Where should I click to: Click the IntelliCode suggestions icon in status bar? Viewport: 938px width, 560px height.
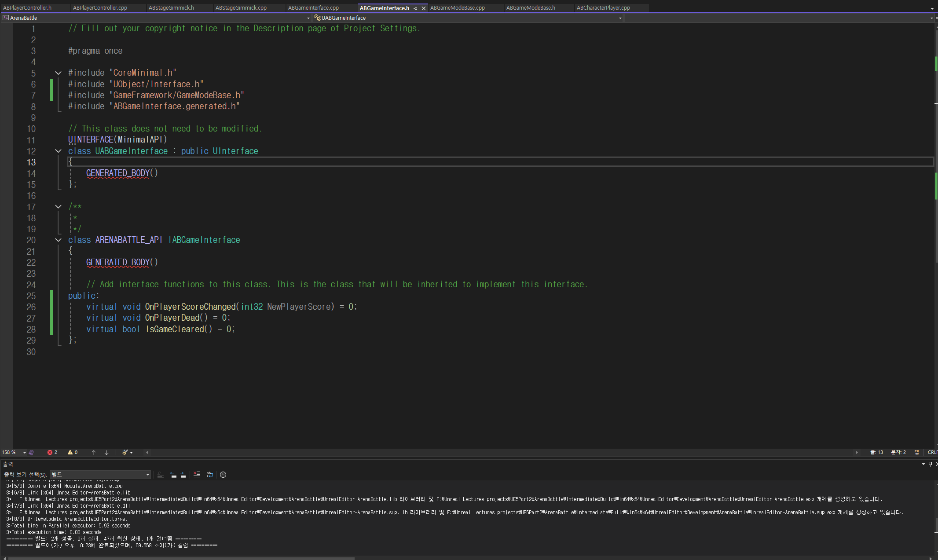coord(31,452)
